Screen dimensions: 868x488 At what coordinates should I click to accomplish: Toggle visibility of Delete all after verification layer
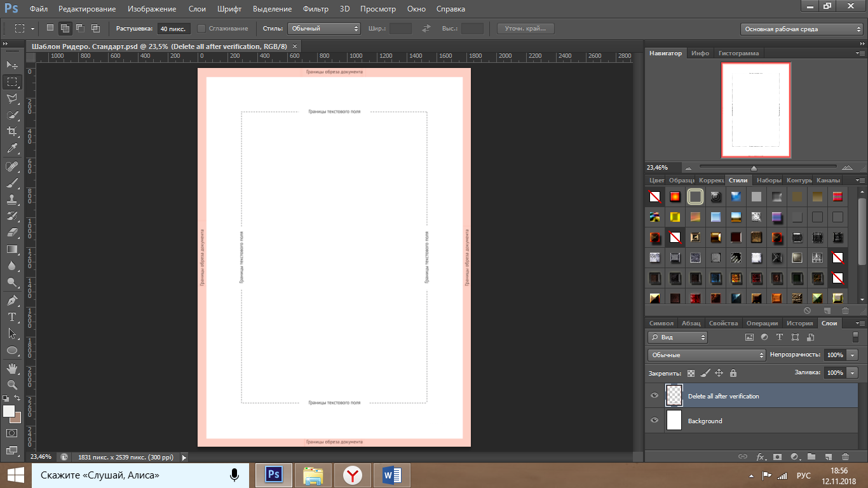tap(654, 396)
